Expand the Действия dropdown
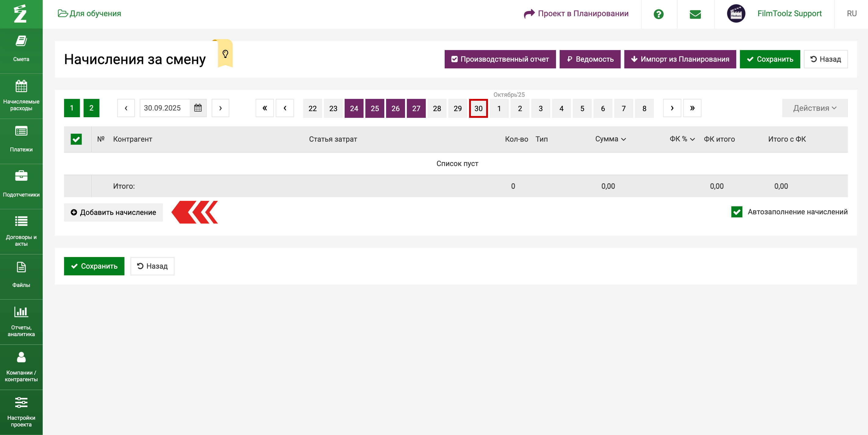The height and width of the screenshot is (435, 868). (814, 108)
